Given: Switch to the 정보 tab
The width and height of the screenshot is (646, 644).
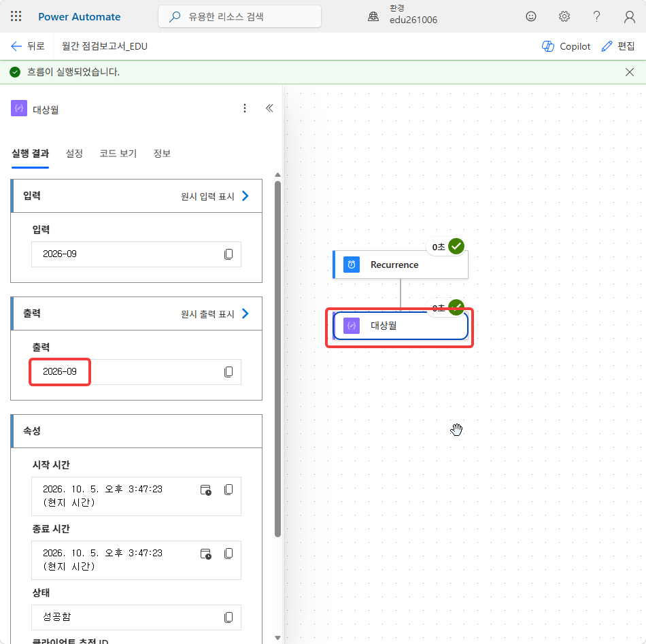Looking at the screenshot, I should click(162, 154).
